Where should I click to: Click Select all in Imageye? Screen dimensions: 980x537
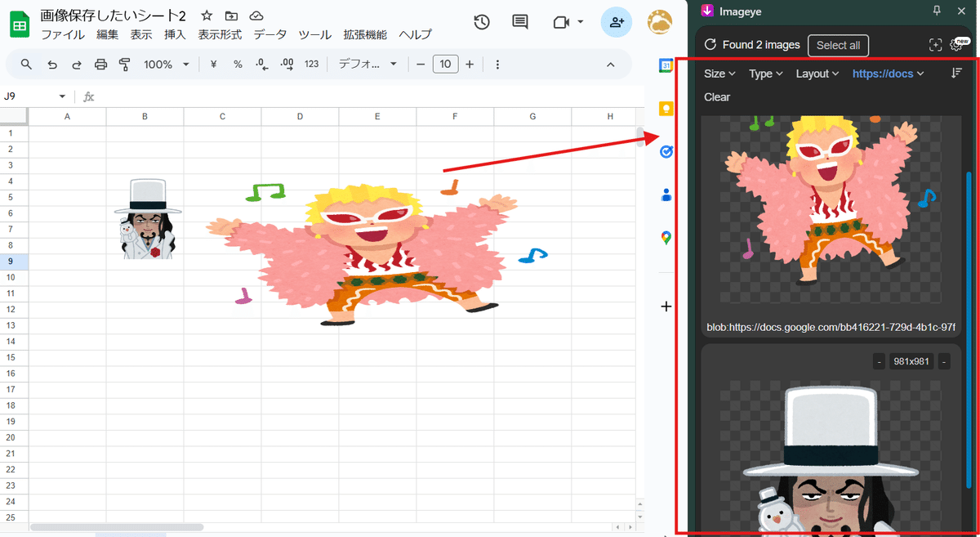click(838, 45)
